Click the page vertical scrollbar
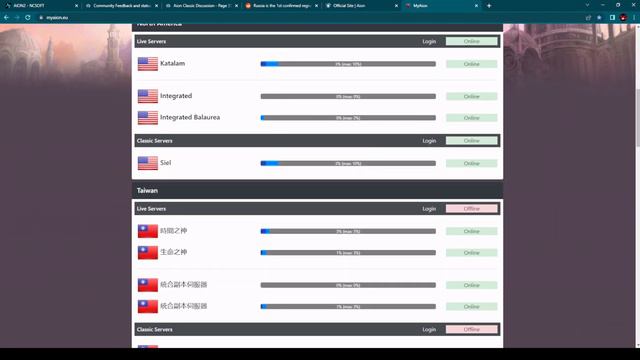640x360 pixels. pyautogui.click(x=637, y=118)
